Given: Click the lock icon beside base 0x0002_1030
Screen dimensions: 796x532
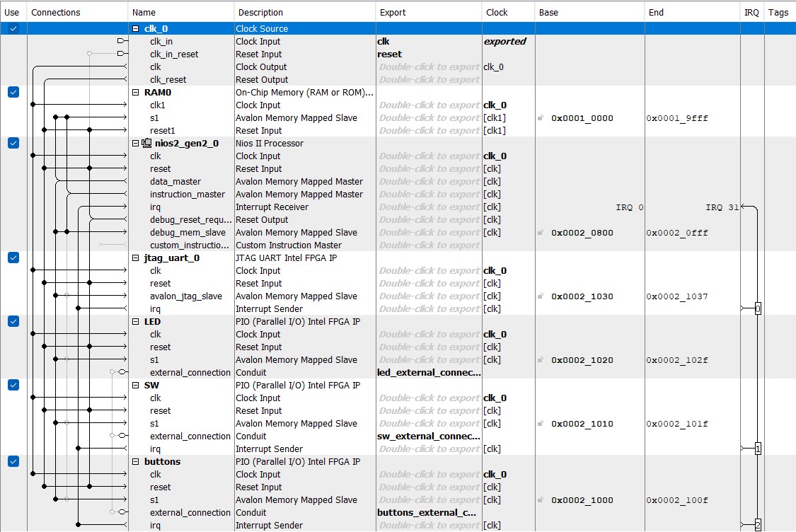Looking at the screenshot, I should coord(541,296).
